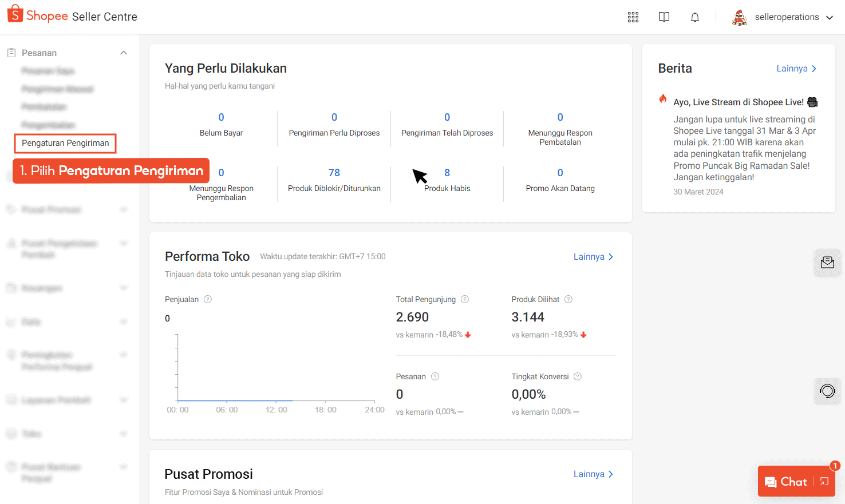845x504 pixels.
Task: Open the mail inbox floating icon
Action: [x=827, y=263]
